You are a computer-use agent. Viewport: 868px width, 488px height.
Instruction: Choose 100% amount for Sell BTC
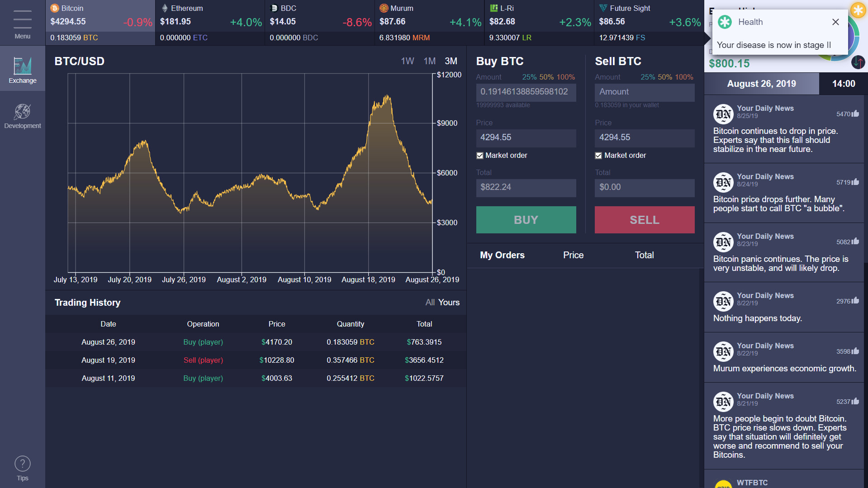[684, 77]
